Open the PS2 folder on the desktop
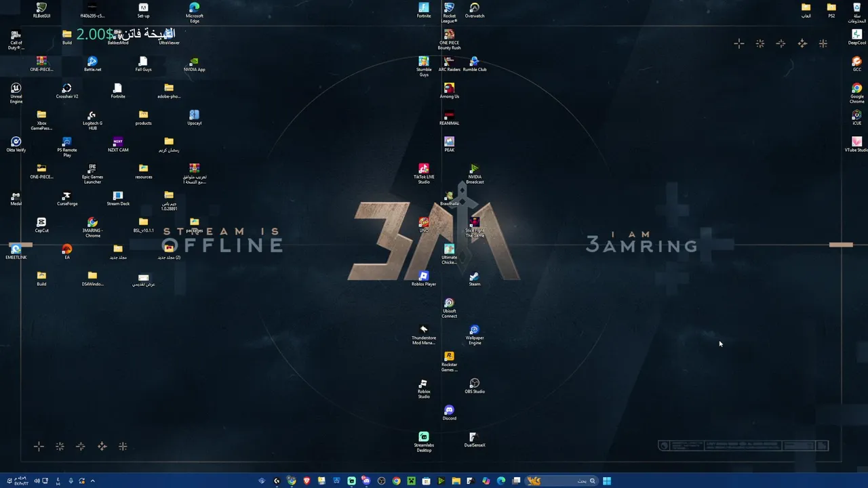The height and width of the screenshot is (488, 868). click(x=831, y=10)
